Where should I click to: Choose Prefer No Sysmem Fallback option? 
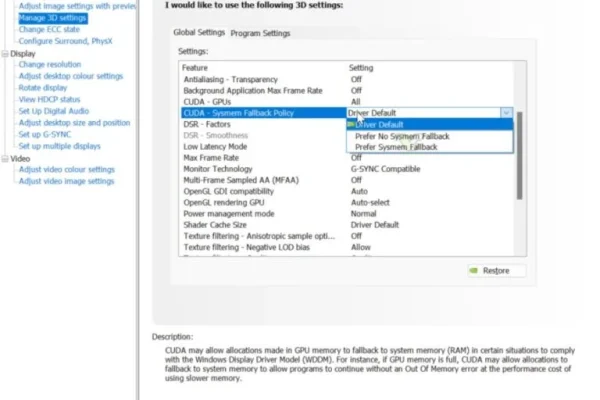point(429,136)
